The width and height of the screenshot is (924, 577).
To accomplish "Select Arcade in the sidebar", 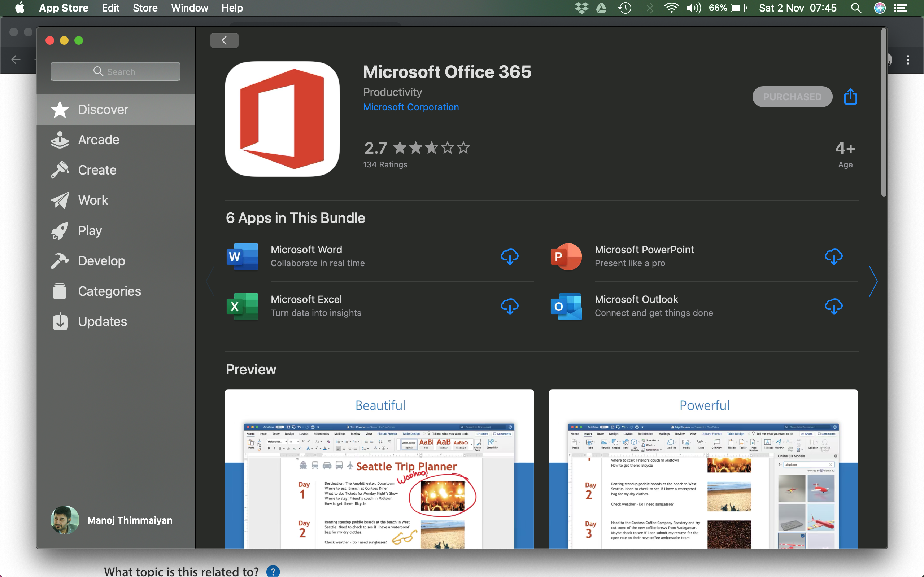I will [99, 140].
